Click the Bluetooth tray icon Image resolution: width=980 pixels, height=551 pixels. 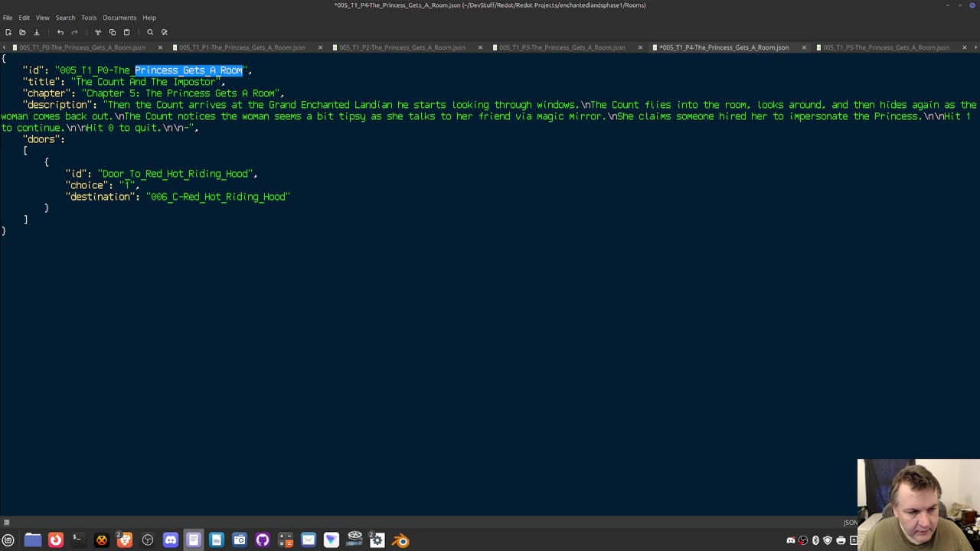coord(815,541)
